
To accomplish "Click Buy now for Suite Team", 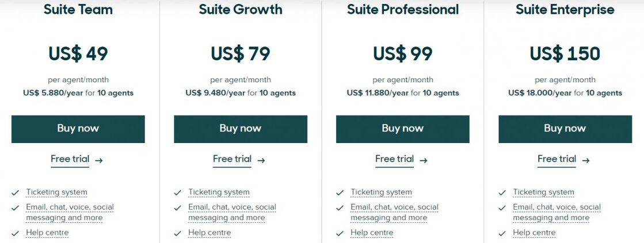I will pos(78,129).
